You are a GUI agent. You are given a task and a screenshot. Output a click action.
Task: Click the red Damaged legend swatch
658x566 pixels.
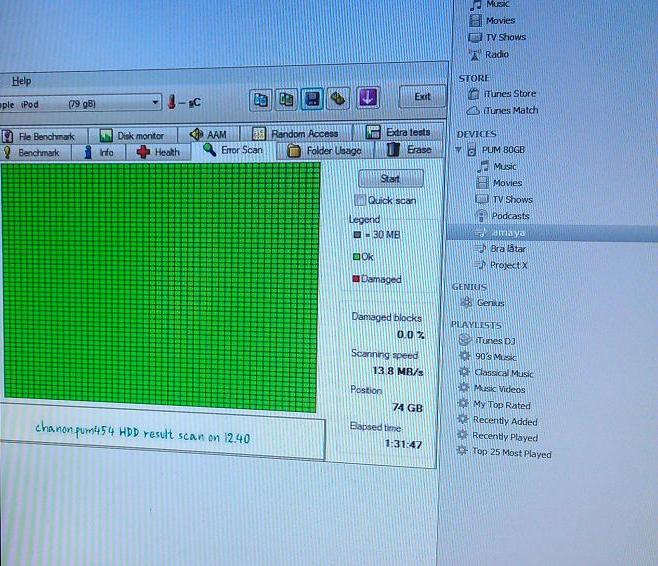pyautogui.click(x=356, y=280)
